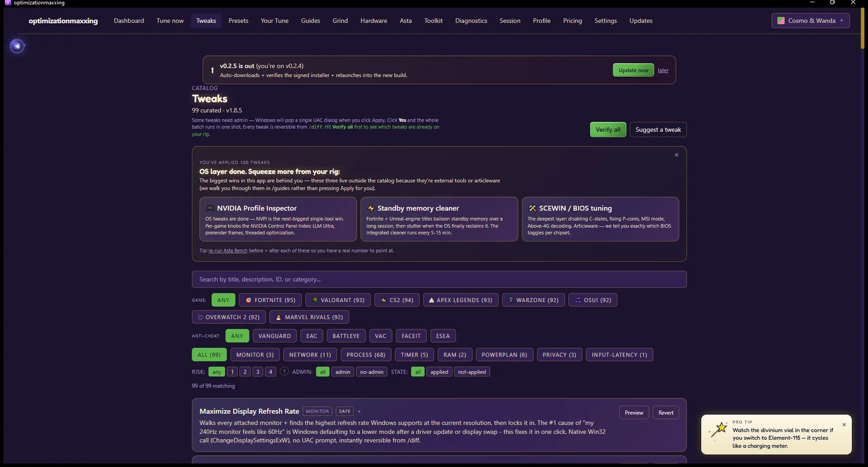Open the Cosmo & Wanda theme dropdown
This screenshot has width=868, height=467.
pyautogui.click(x=810, y=21)
